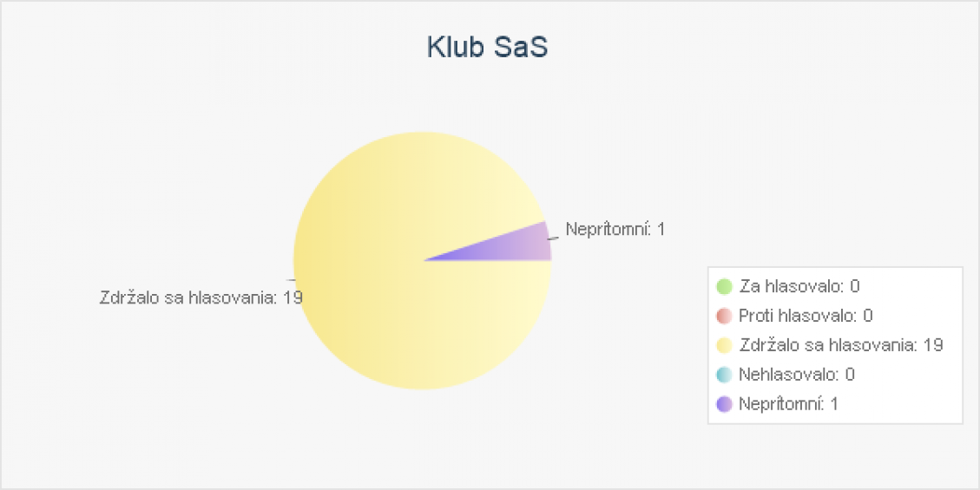Select the 'Nehlasovalo: 0' legend text
Screen dimensions: 980x490
[x=797, y=375]
